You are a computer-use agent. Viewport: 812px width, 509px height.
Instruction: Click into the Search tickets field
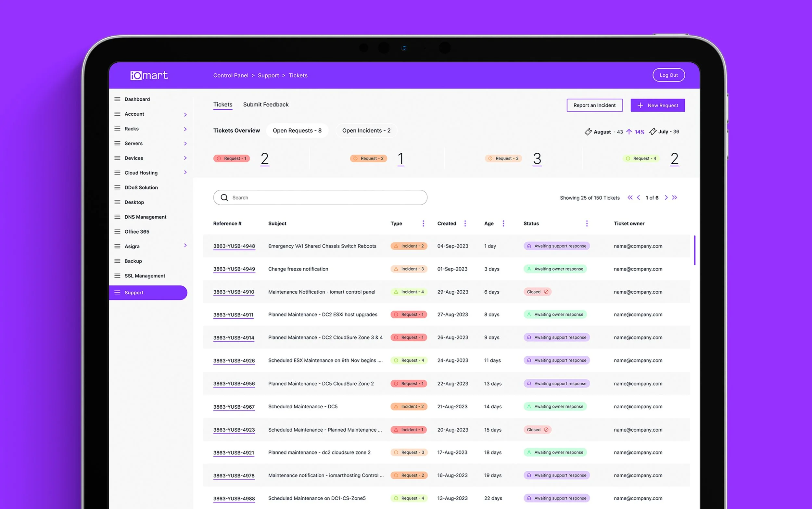click(x=320, y=197)
